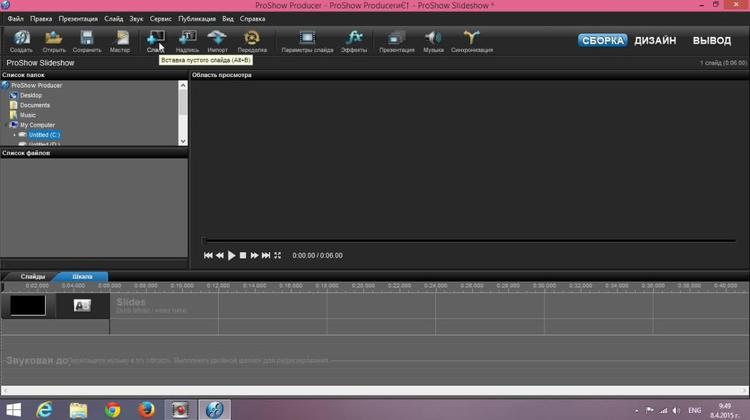
Task: Click ProShow Producer taskbar icon
Action: coord(214,410)
